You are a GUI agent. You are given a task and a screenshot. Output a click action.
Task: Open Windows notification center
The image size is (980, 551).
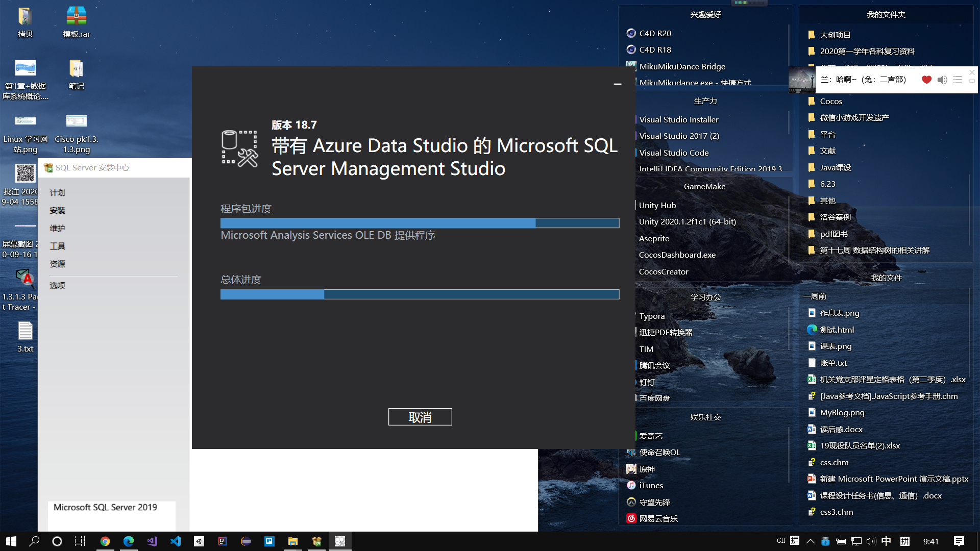click(x=959, y=541)
